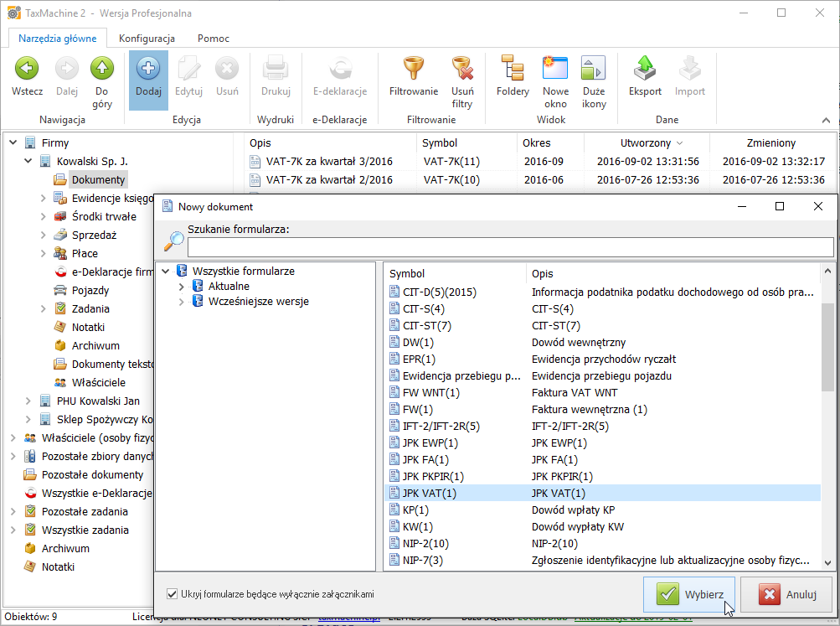
Task: Remove filters with Usuń filtry
Action: pyautogui.click(x=462, y=82)
